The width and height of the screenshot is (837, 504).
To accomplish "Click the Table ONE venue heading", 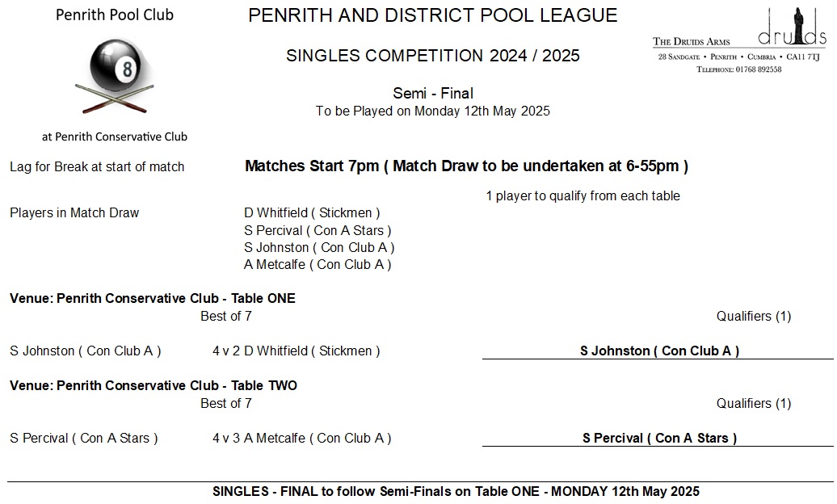I will tap(153, 298).
